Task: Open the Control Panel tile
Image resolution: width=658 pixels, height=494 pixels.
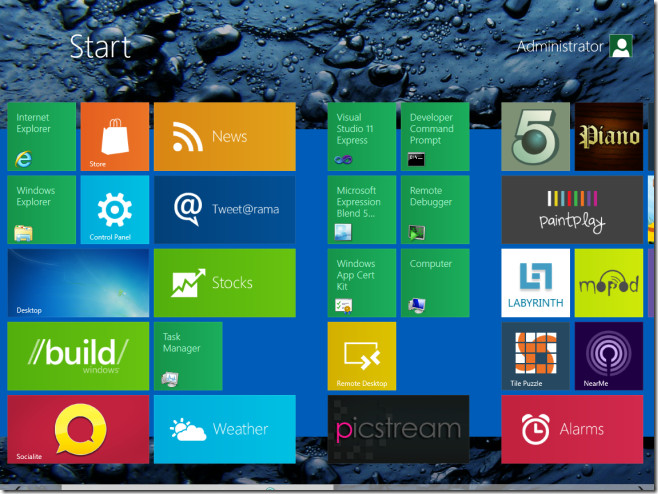Action: [115, 209]
